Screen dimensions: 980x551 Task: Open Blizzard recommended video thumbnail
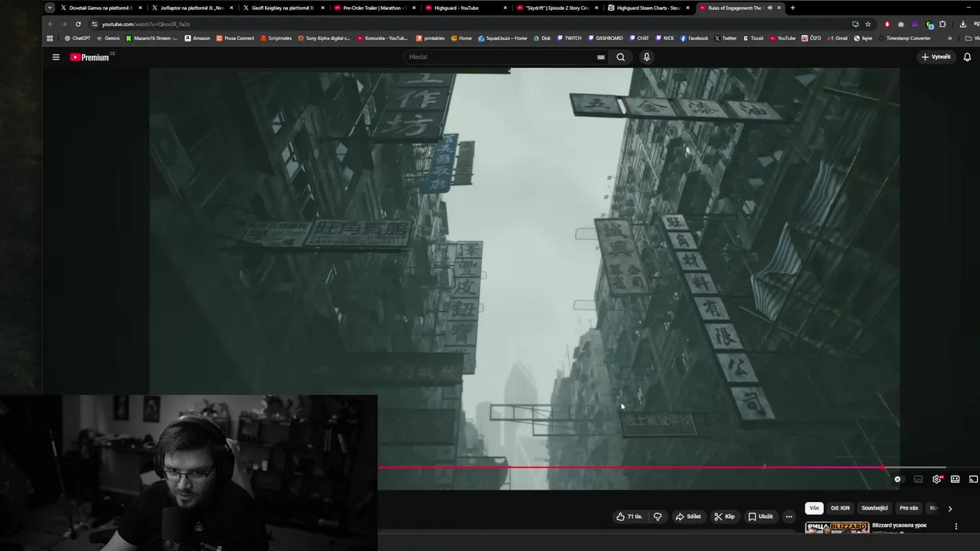click(837, 527)
